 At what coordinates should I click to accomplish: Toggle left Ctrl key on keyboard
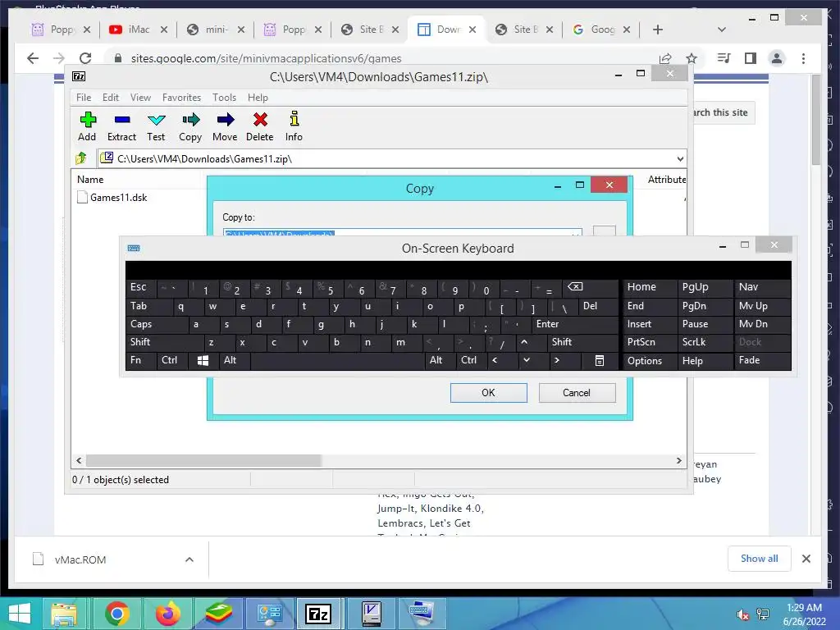click(172, 360)
